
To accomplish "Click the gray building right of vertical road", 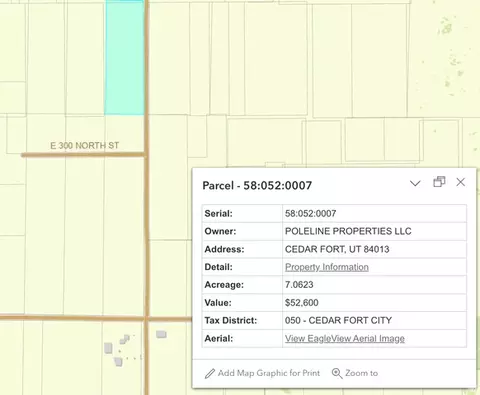I will tap(161, 334).
